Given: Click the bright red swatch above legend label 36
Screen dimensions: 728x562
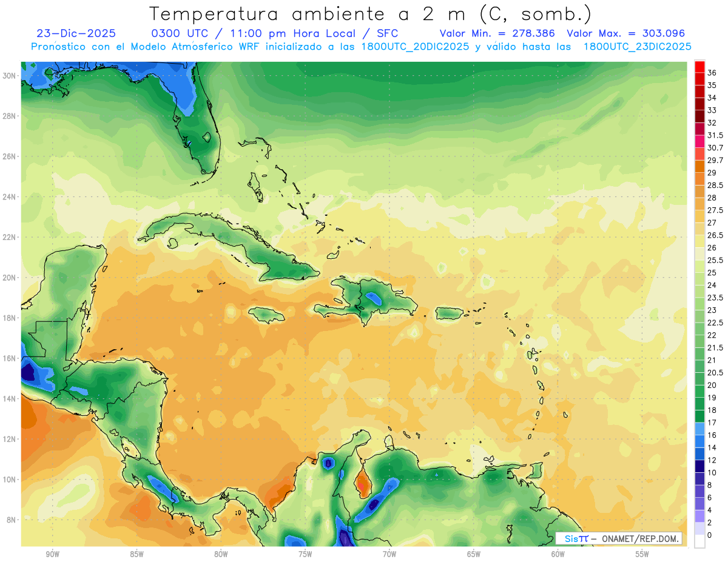Looking at the screenshot, I should [700, 67].
